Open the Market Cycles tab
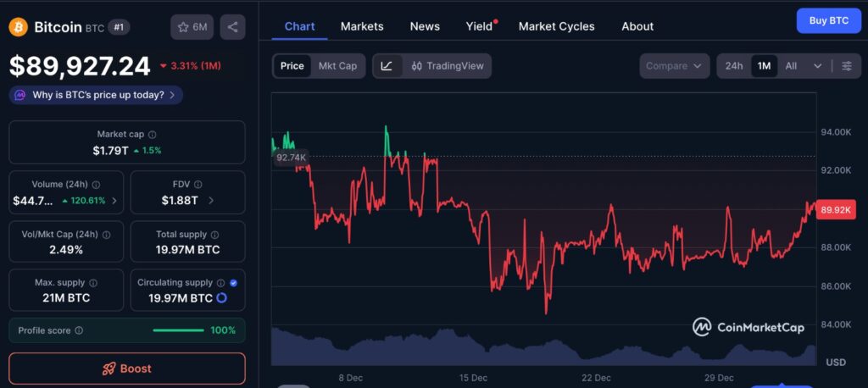Viewport: 868px width, 388px height. pyautogui.click(x=556, y=26)
